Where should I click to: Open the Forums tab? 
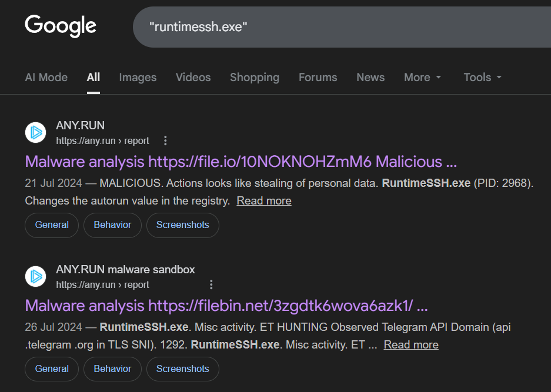pyautogui.click(x=318, y=77)
